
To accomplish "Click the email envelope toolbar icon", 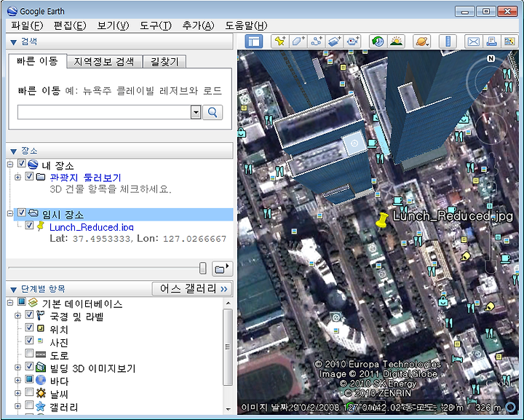I will pos(474,41).
